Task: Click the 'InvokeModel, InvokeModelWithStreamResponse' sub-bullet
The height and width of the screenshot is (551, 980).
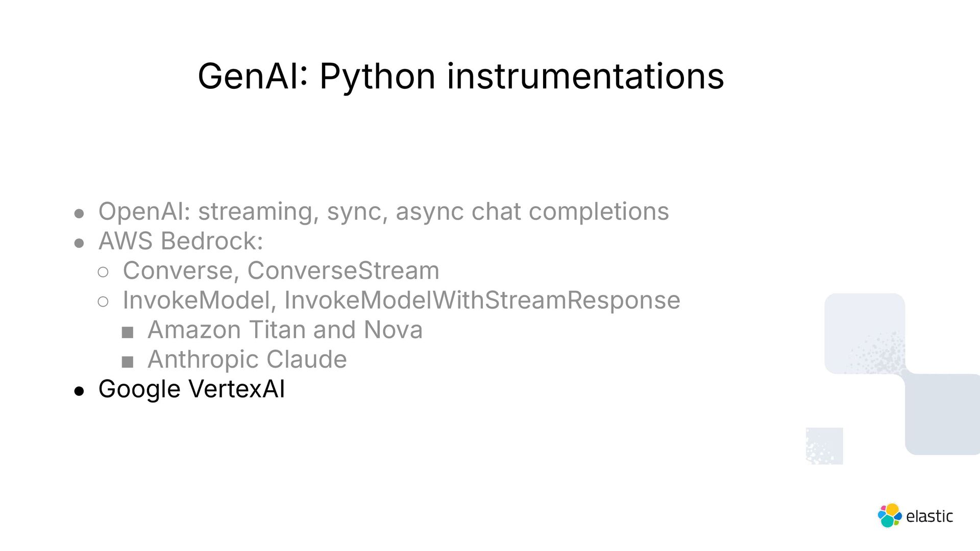Action: 401,300
